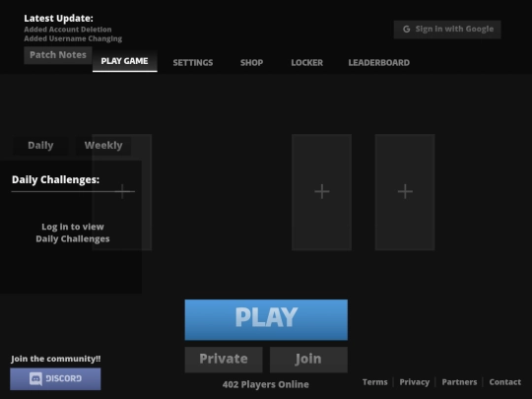Click the 'Latest Update:' heading

pyautogui.click(x=58, y=19)
